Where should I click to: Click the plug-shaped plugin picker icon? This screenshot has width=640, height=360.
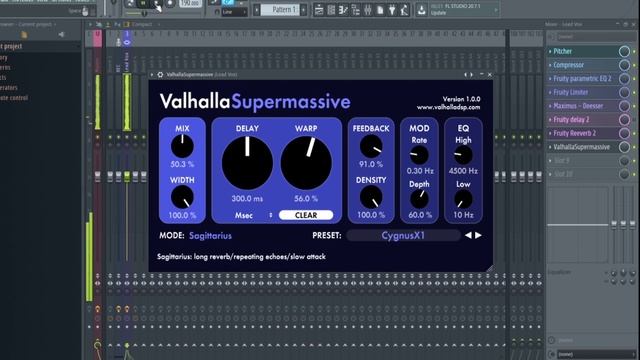[x=392, y=10]
